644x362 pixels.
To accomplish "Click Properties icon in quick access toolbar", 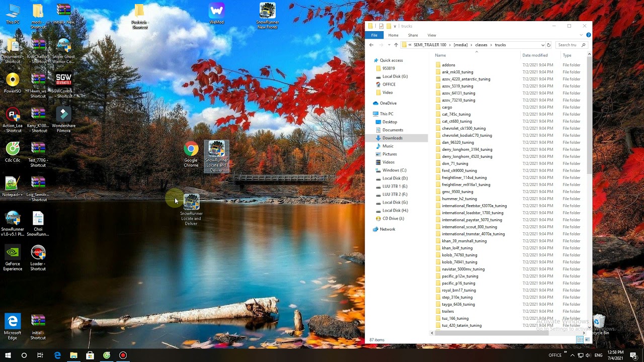I will [x=381, y=26].
